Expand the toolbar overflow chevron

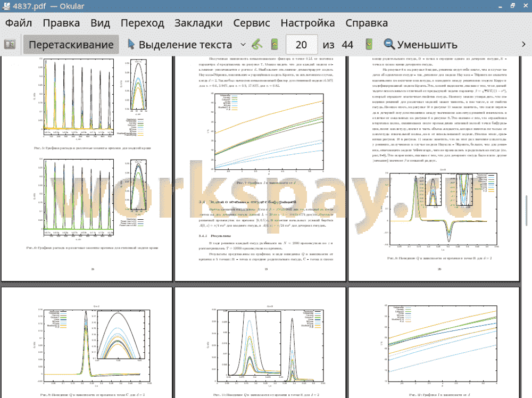[523, 45]
